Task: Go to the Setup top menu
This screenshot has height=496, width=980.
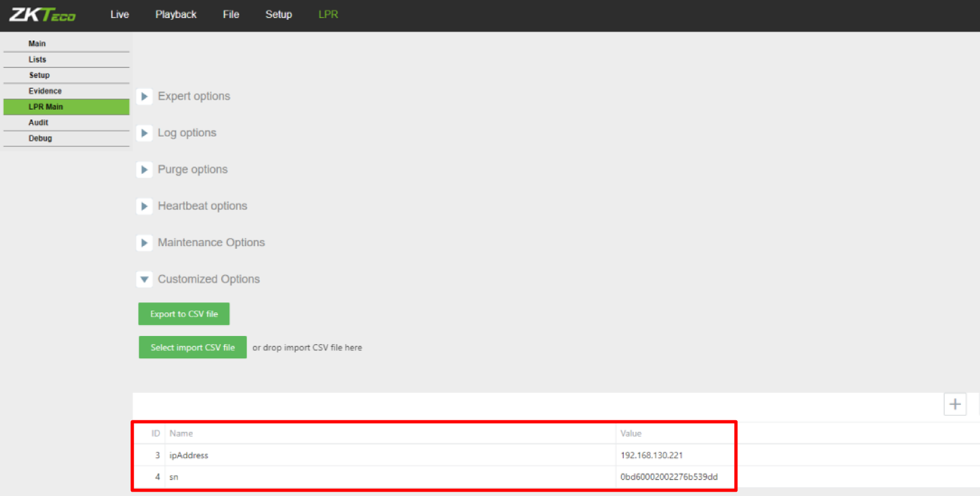Action: coord(278,14)
